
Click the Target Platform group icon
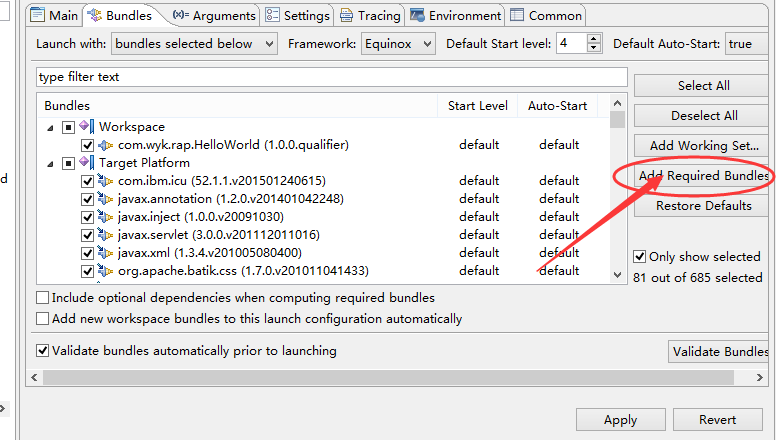tap(87, 162)
